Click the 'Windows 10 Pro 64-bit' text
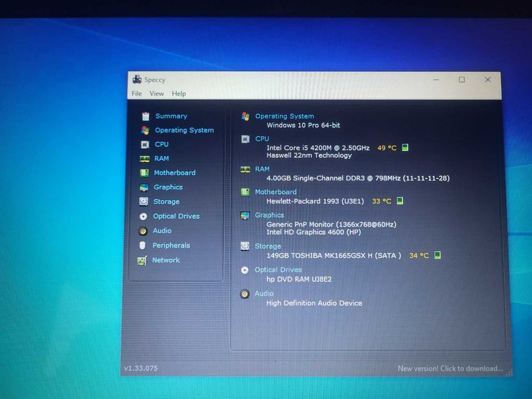Image resolution: width=532 pixels, height=399 pixels. [x=303, y=125]
